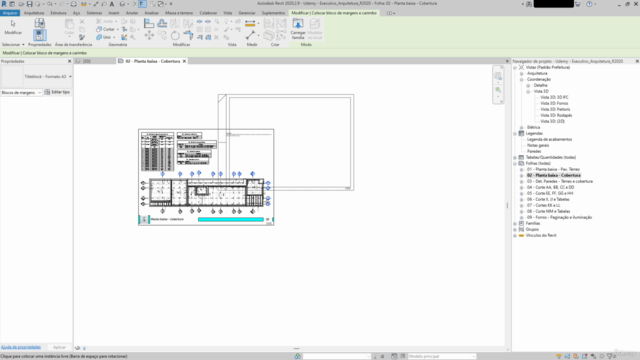Switch to the Arquitetura ribbon tab
This screenshot has width=640, height=360.
click(x=34, y=13)
